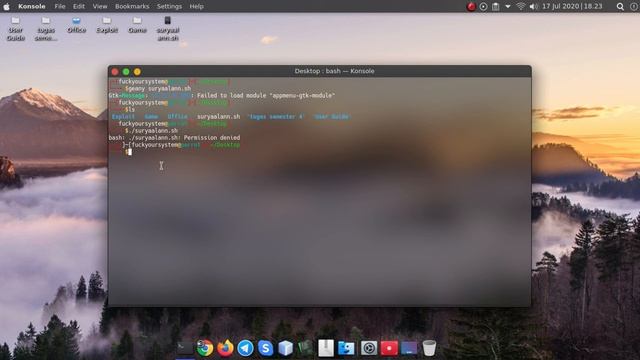640x360 pixels.
Task: Open Skype from the dock
Action: click(265, 348)
